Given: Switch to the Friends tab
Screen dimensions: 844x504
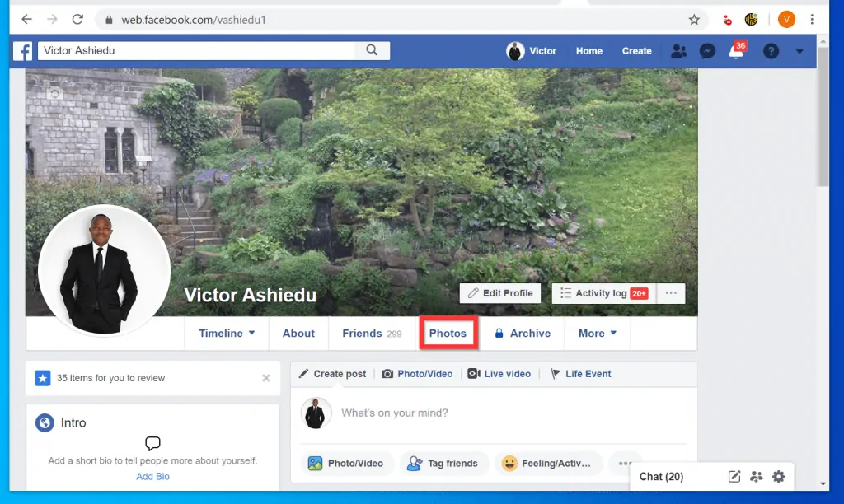Looking at the screenshot, I should tap(372, 334).
